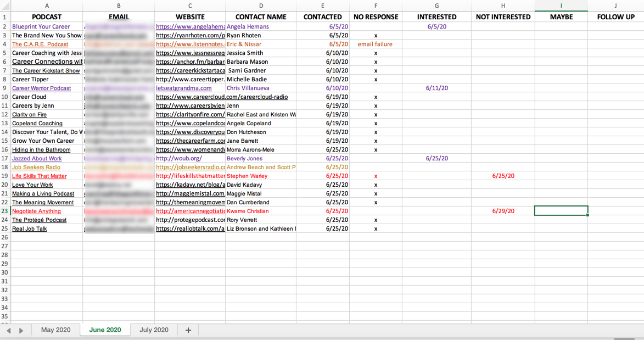Select column F by its header
The image size is (644, 340).
tap(376, 5)
